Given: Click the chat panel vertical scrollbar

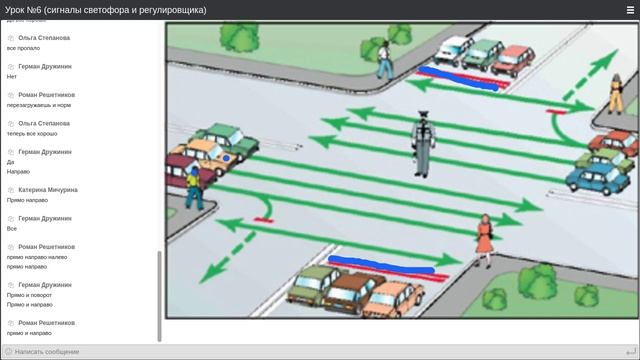Looking at the screenshot, I should [160, 296].
